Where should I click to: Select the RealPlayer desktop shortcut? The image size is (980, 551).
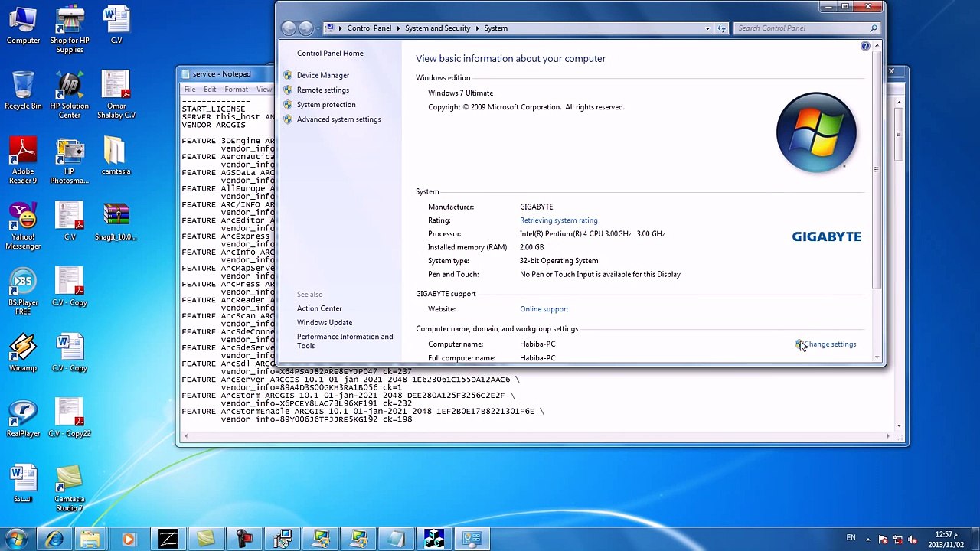point(23,419)
